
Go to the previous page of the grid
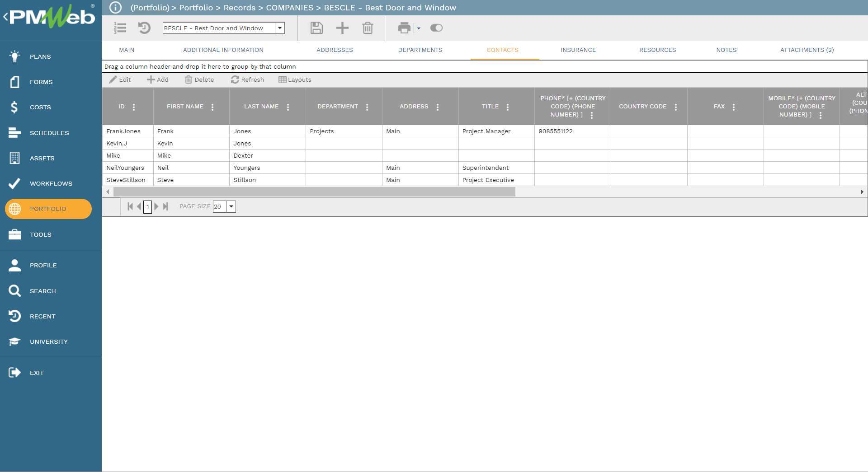[x=139, y=206]
